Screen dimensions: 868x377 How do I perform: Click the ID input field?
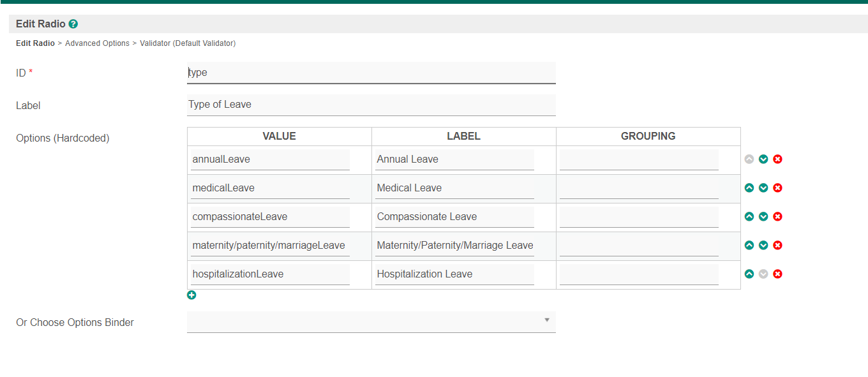pyautogui.click(x=371, y=73)
